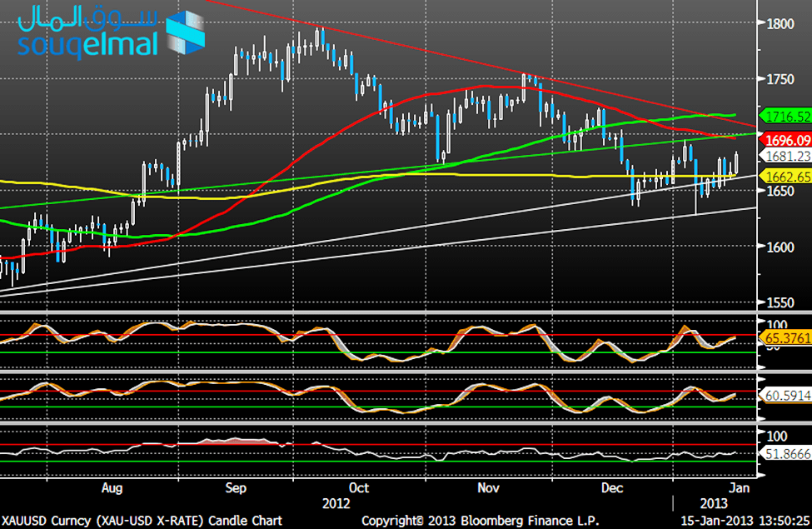
Task: Click the Sep month label
Action: click(236, 488)
